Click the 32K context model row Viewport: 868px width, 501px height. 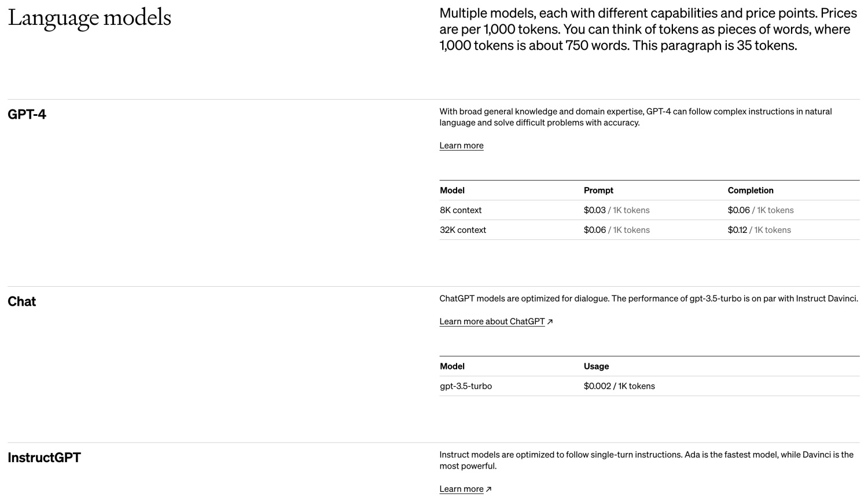click(649, 230)
